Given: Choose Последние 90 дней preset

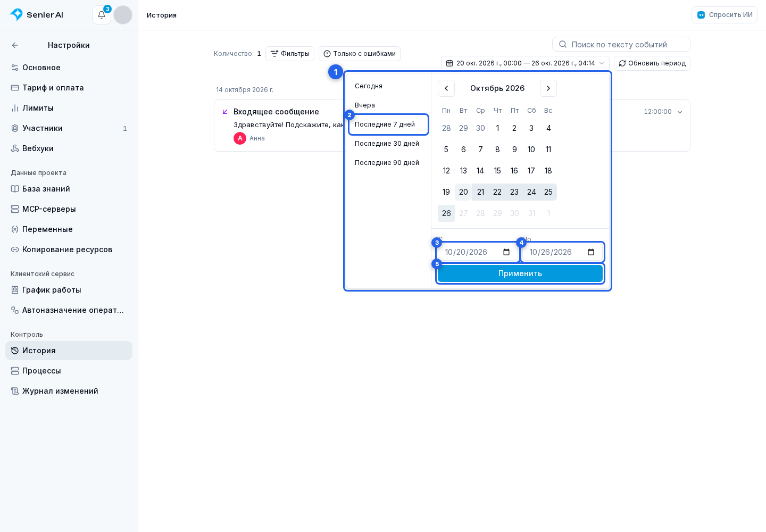Looking at the screenshot, I should tap(388, 163).
